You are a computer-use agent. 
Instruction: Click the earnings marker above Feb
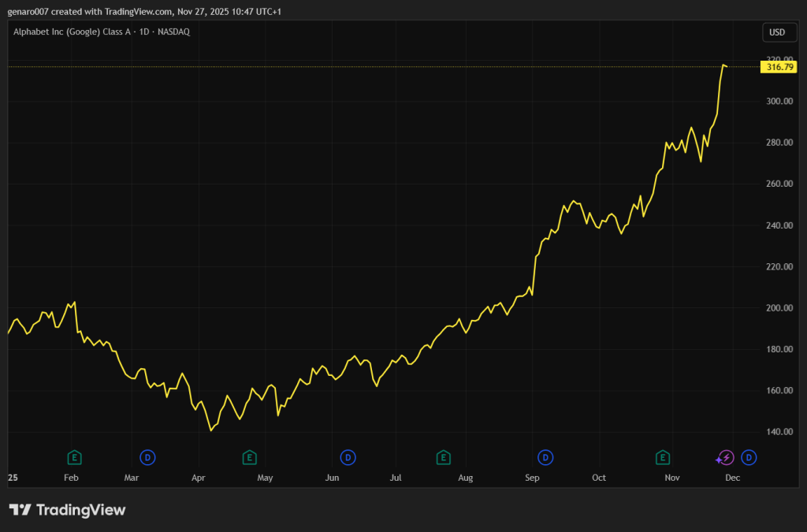click(x=74, y=457)
